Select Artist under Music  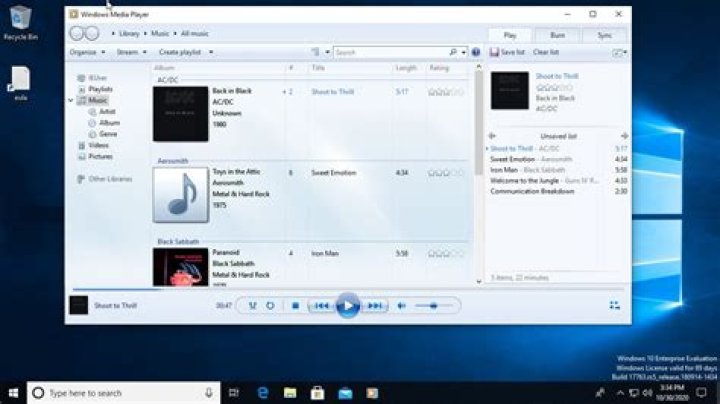pyautogui.click(x=107, y=112)
